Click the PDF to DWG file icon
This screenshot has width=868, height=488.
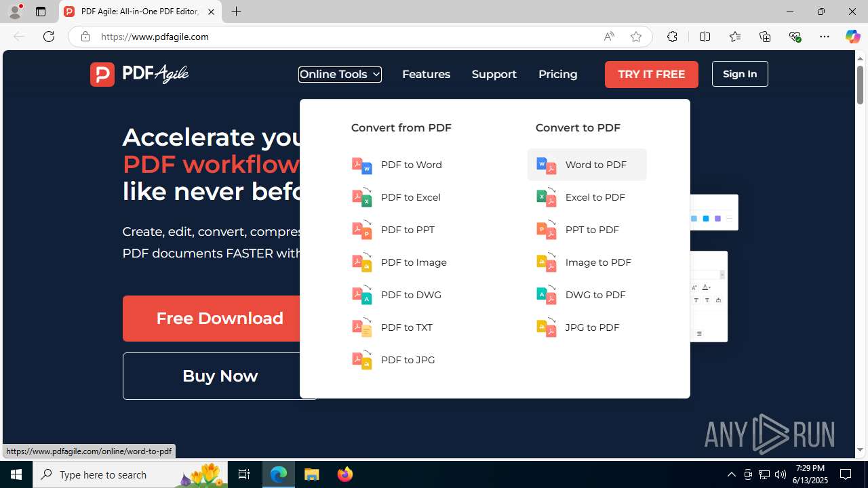[x=362, y=295]
